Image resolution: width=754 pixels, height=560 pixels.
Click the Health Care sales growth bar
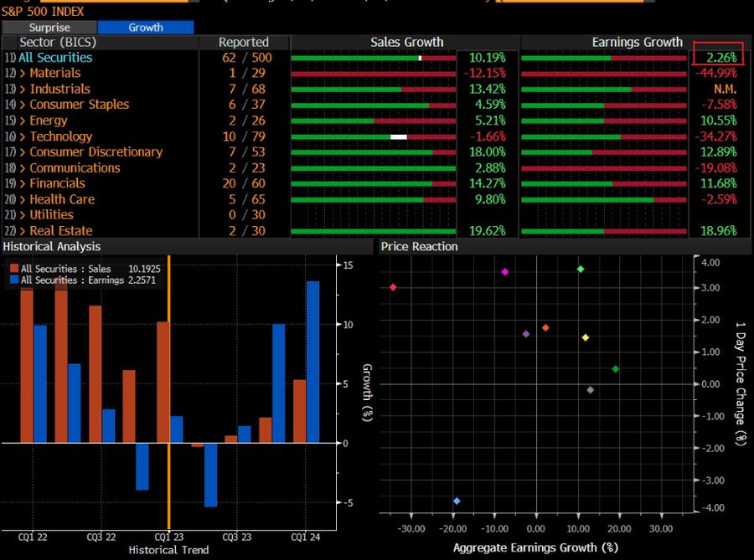(x=373, y=199)
